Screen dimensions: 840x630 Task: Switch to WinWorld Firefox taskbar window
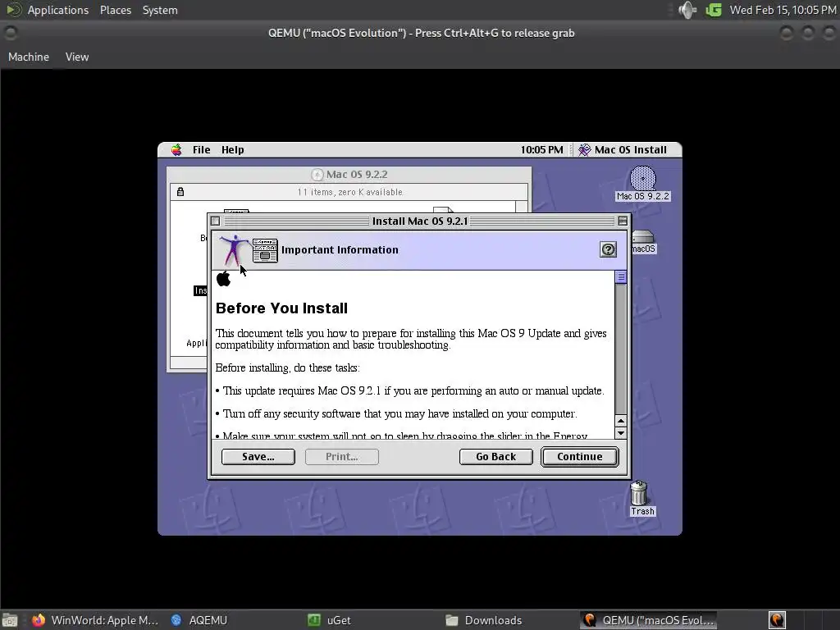click(x=95, y=620)
